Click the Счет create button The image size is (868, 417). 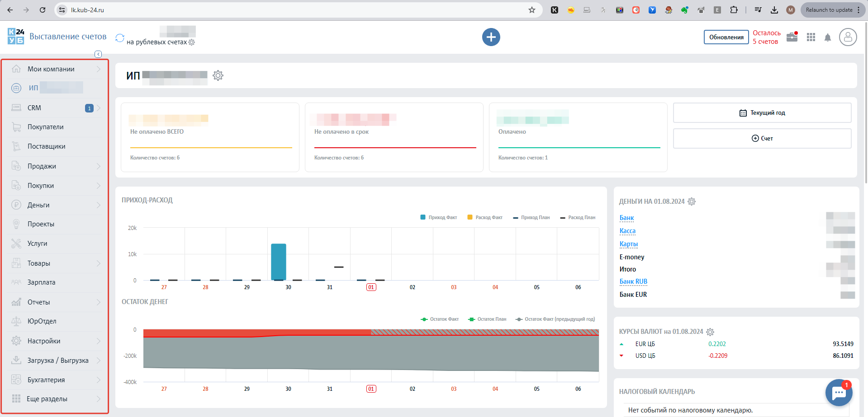click(x=762, y=138)
